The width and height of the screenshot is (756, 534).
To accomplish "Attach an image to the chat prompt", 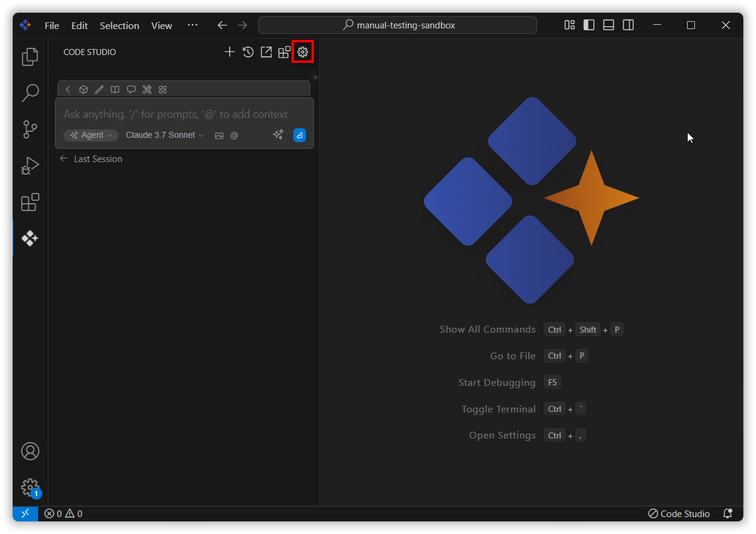I will (x=219, y=135).
